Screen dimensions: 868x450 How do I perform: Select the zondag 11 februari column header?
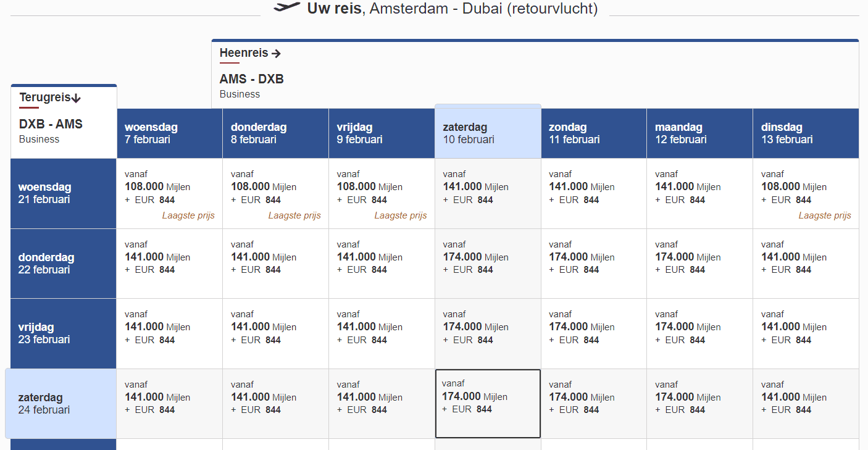[x=593, y=133]
